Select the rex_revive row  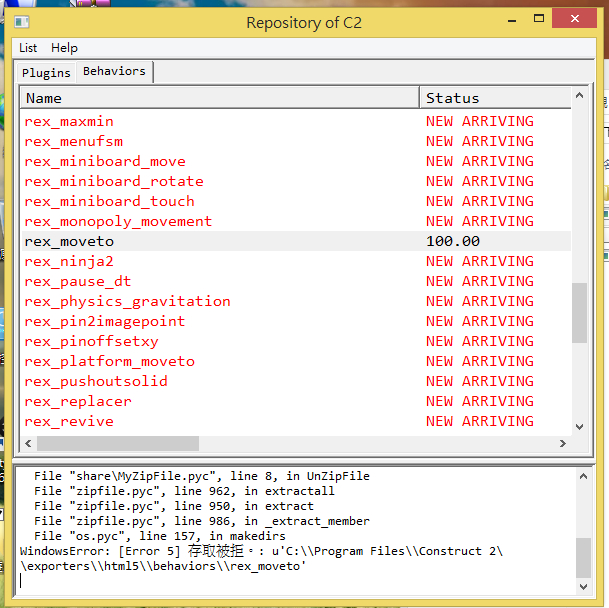[x=296, y=422]
